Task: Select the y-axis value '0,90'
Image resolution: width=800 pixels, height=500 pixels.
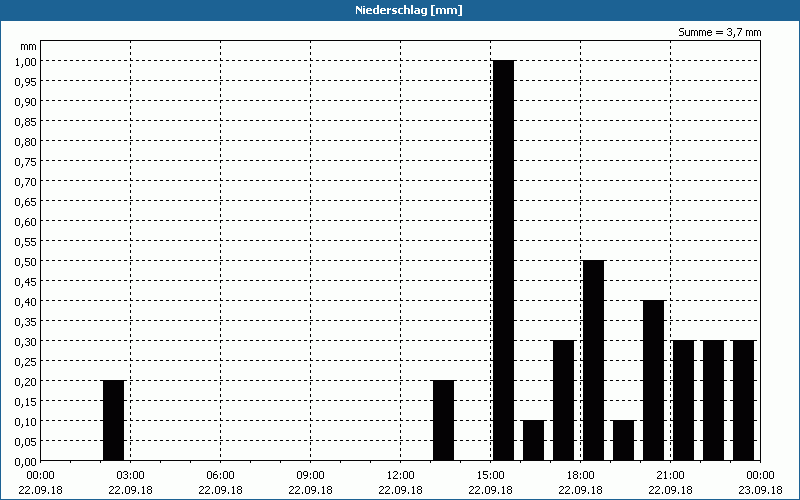Action: click(x=26, y=102)
